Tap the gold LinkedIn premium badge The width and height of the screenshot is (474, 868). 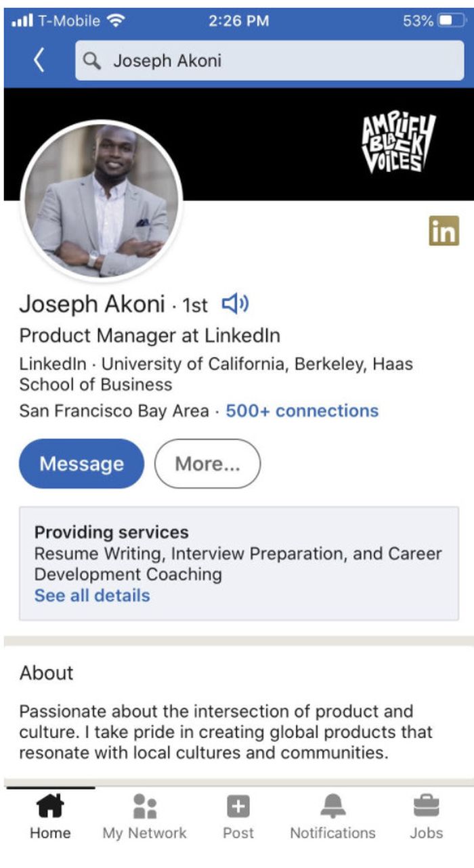(x=444, y=231)
